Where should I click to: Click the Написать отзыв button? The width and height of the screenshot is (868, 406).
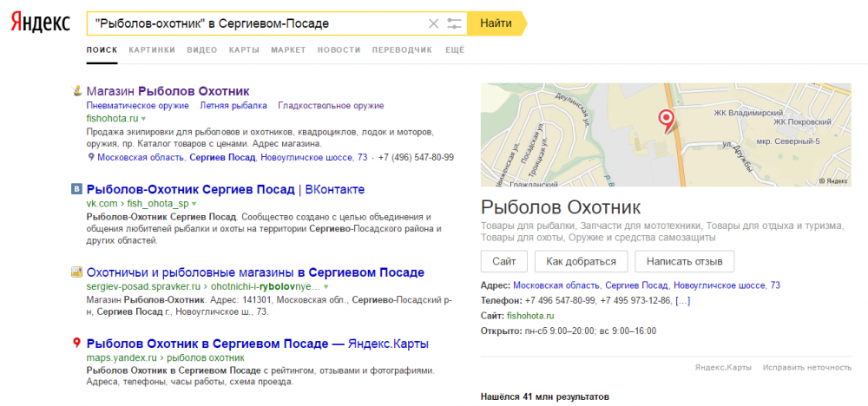coord(684,261)
